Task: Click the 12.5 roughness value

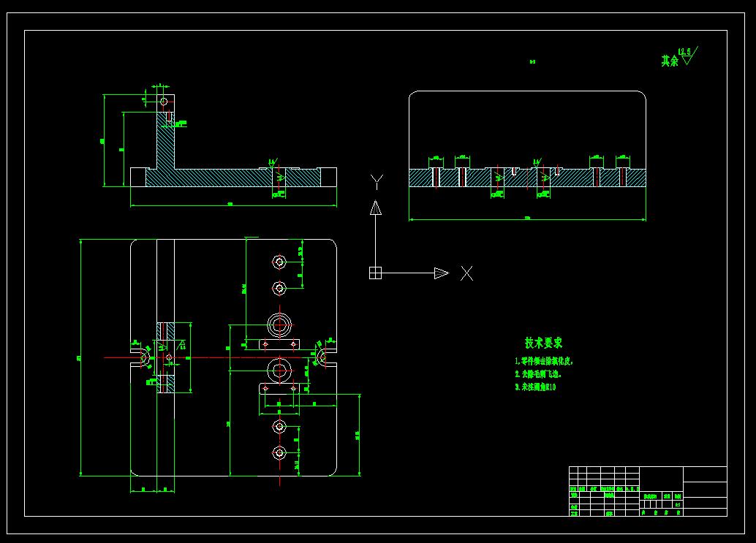Action: tap(684, 51)
